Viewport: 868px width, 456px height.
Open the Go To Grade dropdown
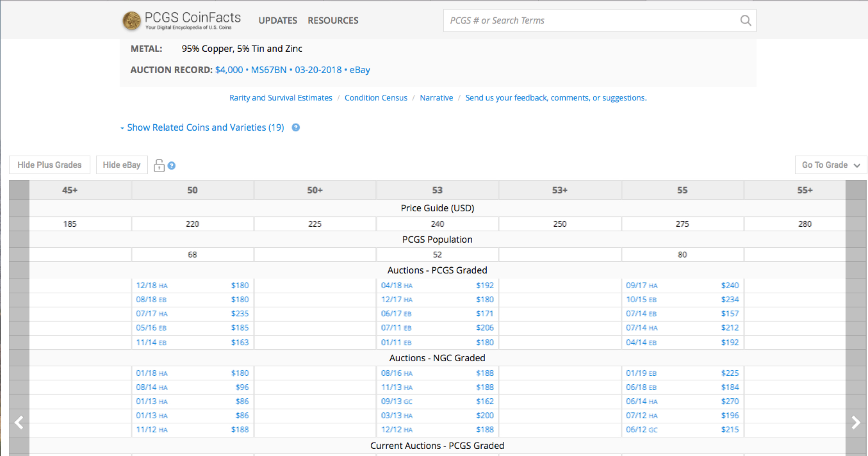pyautogui.click(x=831, y=165)
